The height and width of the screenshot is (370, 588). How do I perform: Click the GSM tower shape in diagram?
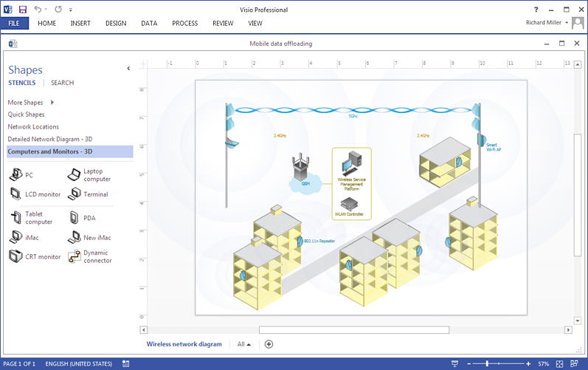301,166
